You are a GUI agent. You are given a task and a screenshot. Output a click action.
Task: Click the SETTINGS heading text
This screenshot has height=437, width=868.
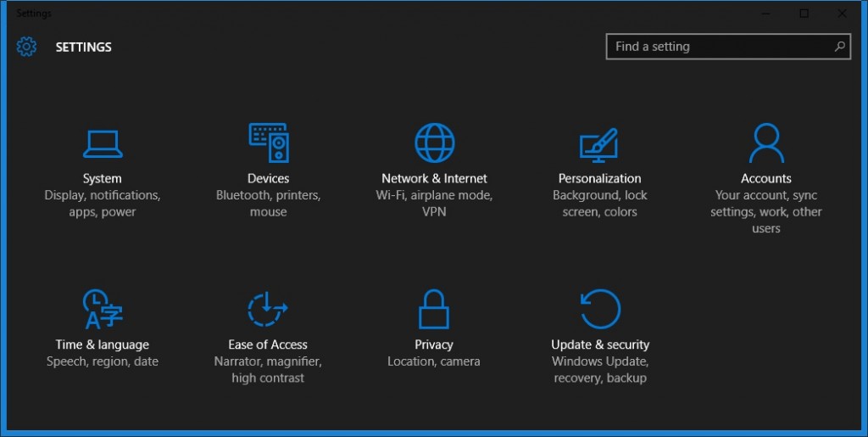(84, 47)
